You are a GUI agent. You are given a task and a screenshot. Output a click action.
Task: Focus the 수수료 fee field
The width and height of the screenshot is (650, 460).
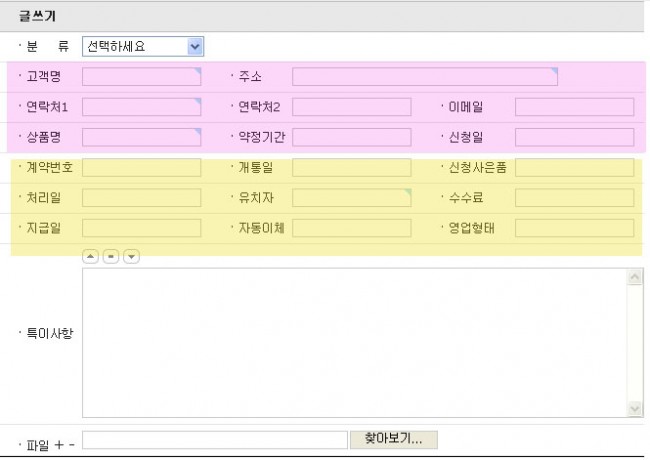point(574,198)
